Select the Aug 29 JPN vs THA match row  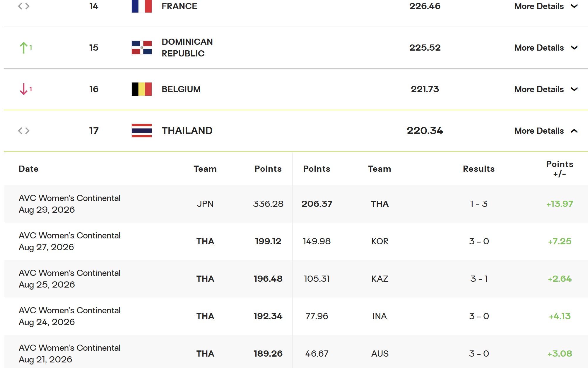pyautogui.click(x=296, y=204)
